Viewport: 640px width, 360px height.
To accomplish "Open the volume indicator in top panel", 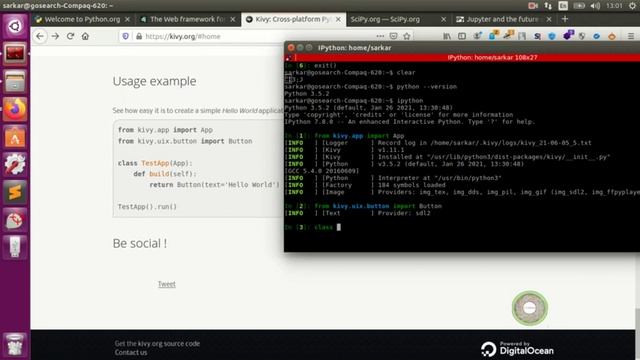I will (595, 6).
